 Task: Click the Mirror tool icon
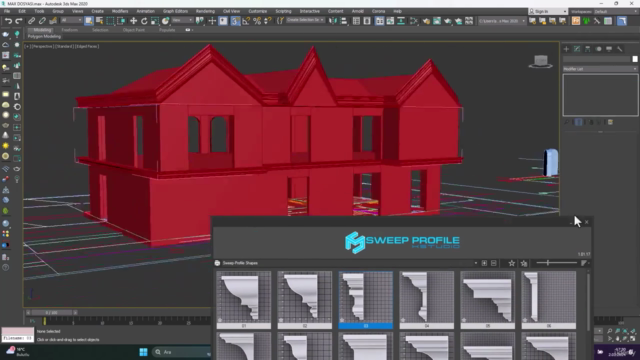[333, 21]
